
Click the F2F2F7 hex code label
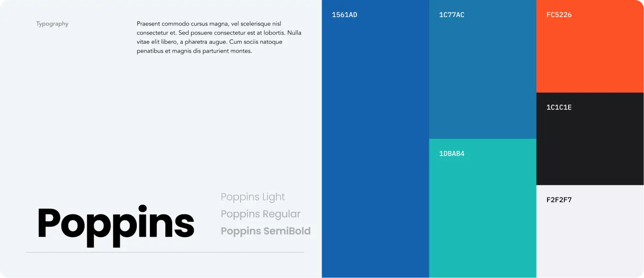[x=559, y=200]
